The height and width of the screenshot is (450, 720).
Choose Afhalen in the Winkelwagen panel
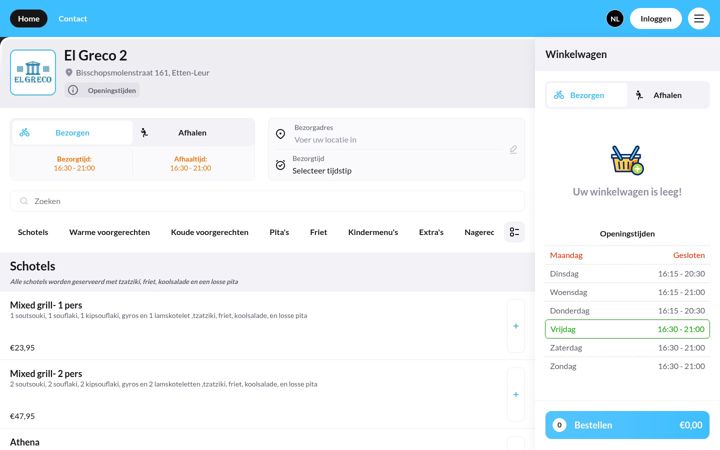[668, 95]
